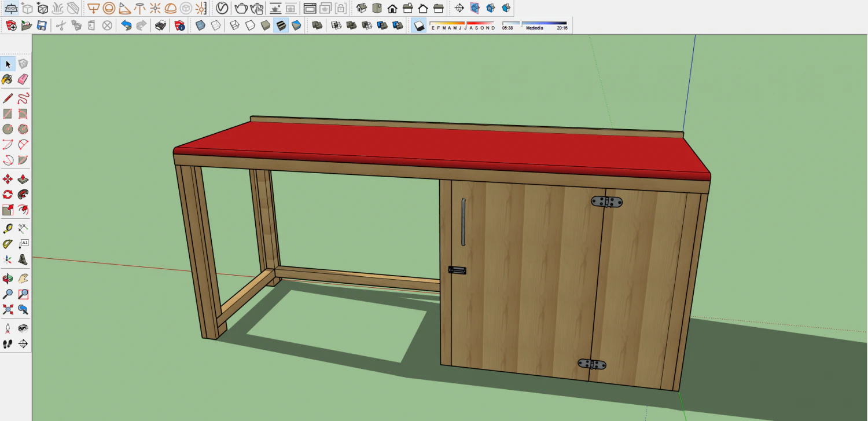This screenshot has width=868, height=421.
Task: Toggle the section plane display
Action: 475,8
